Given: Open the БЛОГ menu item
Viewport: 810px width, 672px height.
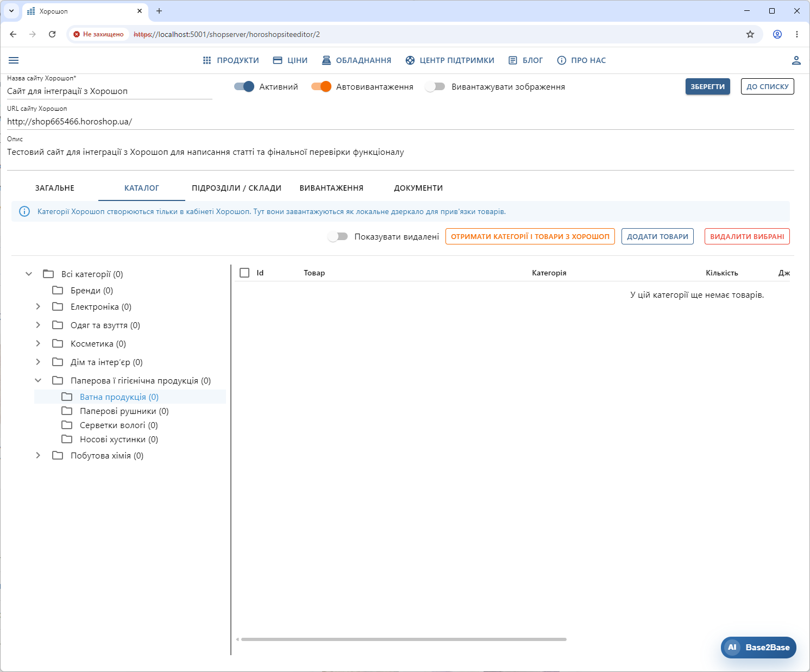Looking at the screenshot, I should click(x=525, y=60).
